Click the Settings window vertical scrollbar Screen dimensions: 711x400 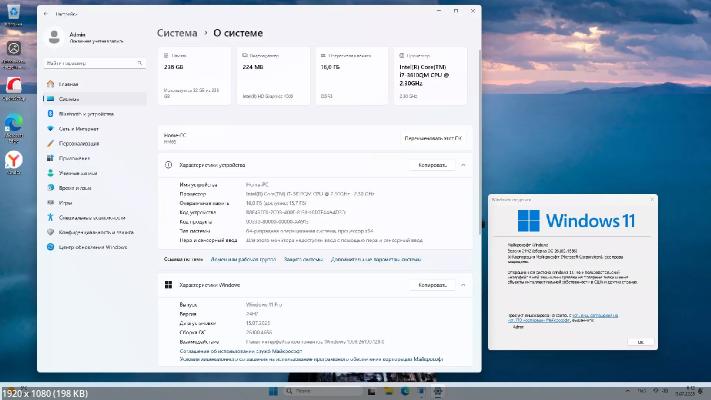[479, 142]
